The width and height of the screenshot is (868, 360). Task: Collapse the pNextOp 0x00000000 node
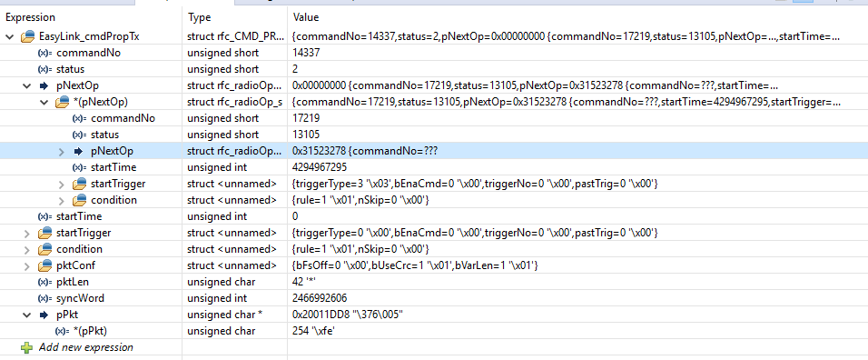click(x=26, y=85)
